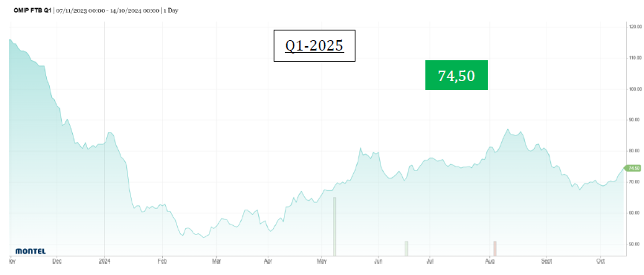Select the 2024 label on time axis

[105, 261]
